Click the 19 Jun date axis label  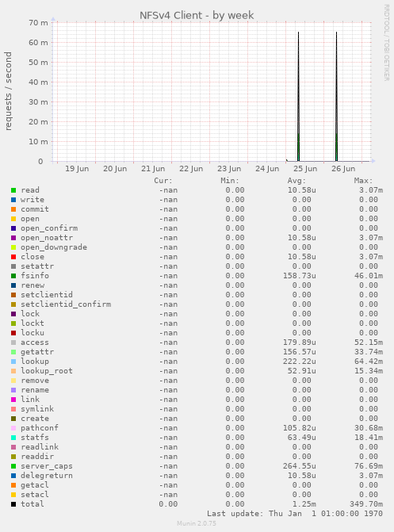click(77, 169)
